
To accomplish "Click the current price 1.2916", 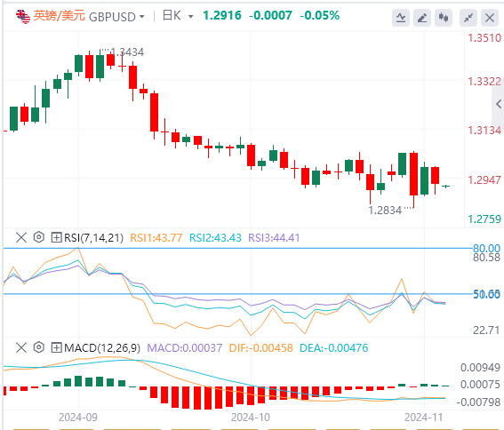I will [x=222, y=15].
